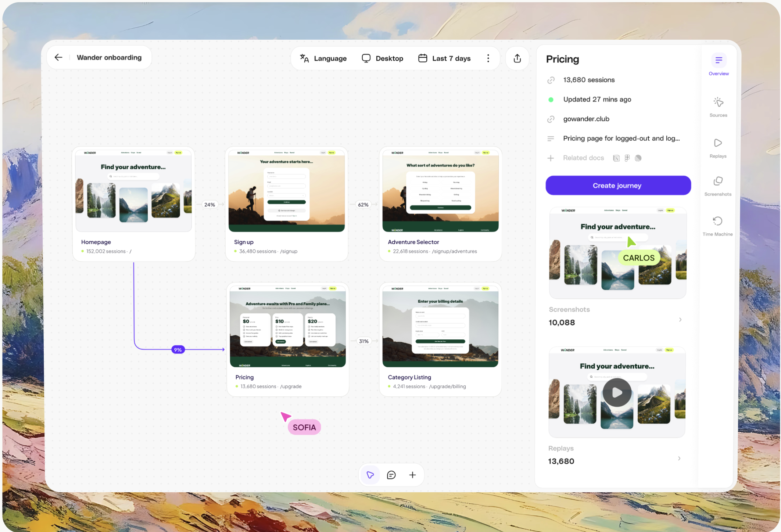Expand the Replays section chevron
Image resolution: width=781 pixels, height=532 pixels.
pos(679,458)
